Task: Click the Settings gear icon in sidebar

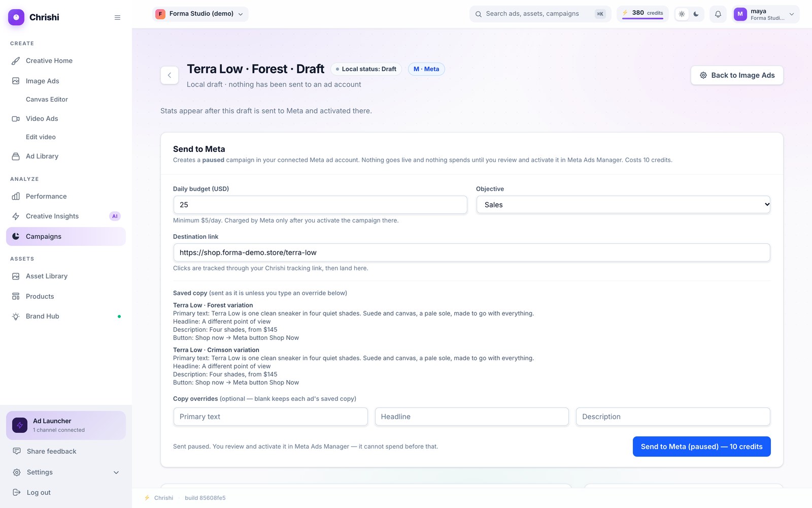Action: tap(17, 472)
